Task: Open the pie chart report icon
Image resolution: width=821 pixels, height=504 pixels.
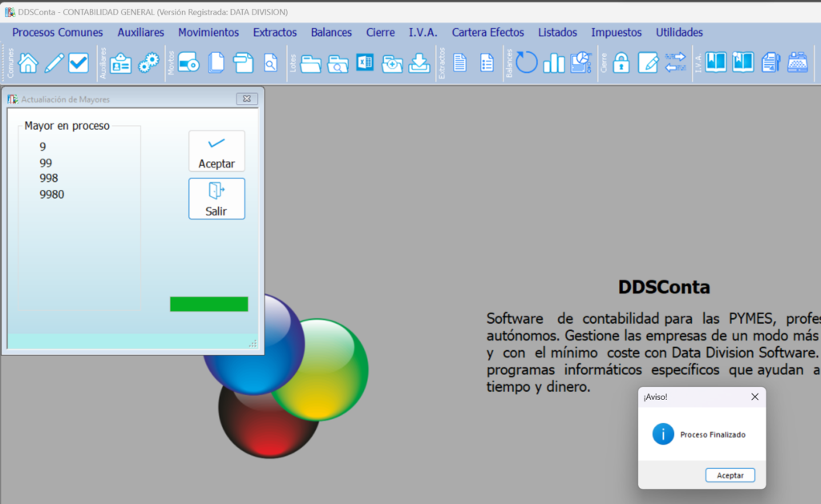Action: 581,62
